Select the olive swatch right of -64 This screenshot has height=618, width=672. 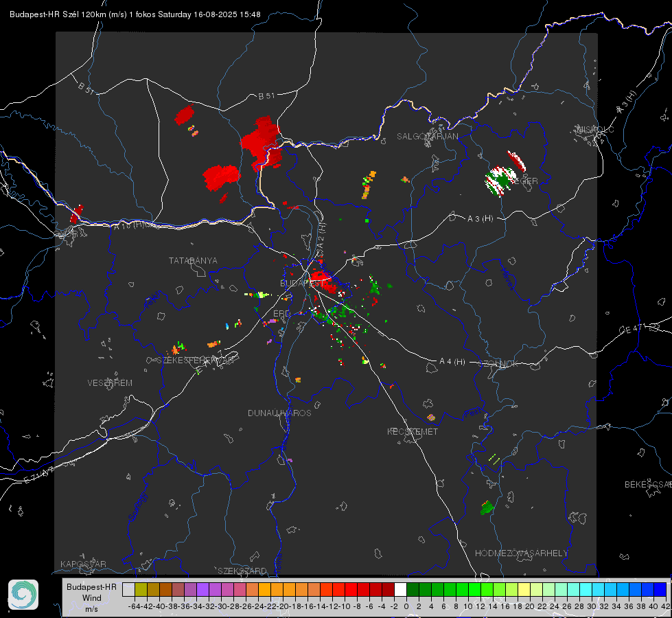(x=141, y=589)
